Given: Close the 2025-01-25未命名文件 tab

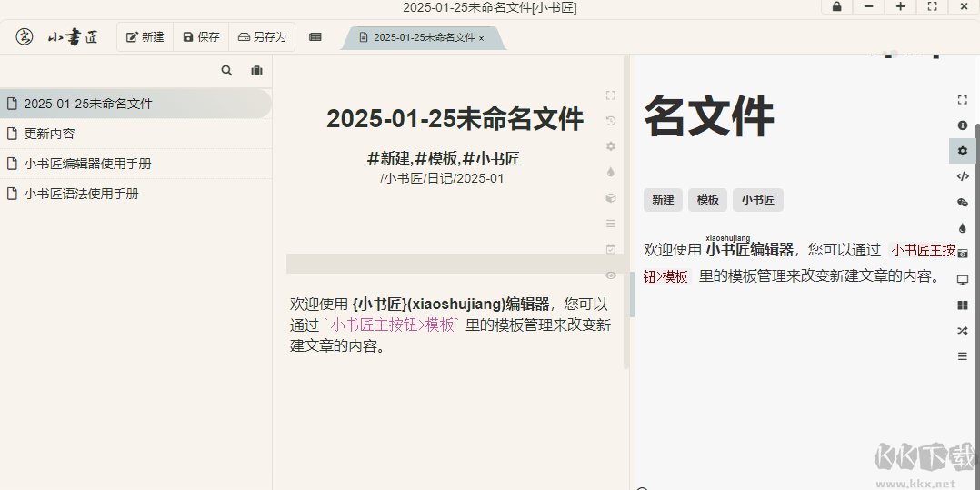Looking at the screenshot, I should (482, 38).
